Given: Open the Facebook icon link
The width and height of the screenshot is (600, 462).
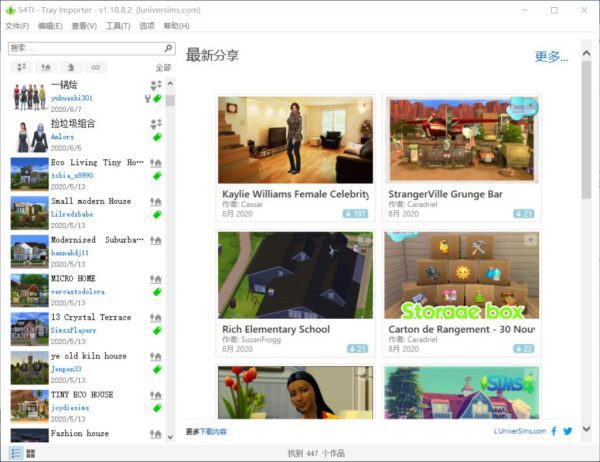Looking at the screenshot, I should (554, 431).
